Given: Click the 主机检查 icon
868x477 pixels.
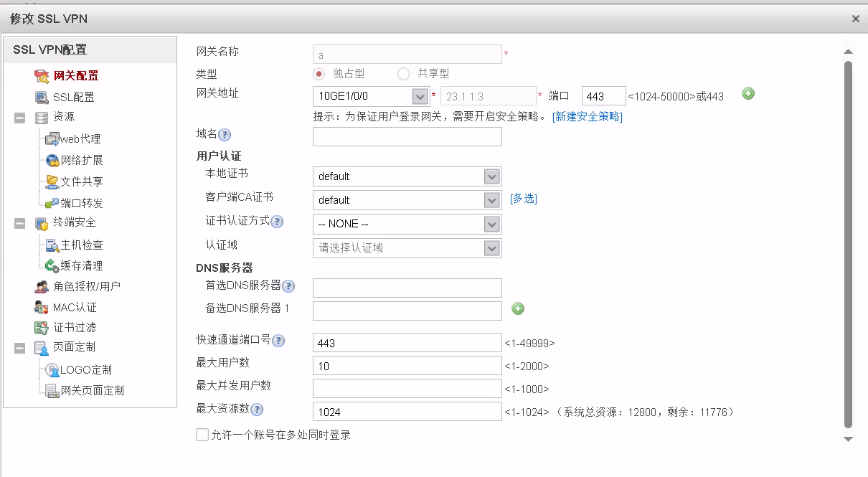Looking at the screenshot, I should pyautogui.click(x=52, y=245).
